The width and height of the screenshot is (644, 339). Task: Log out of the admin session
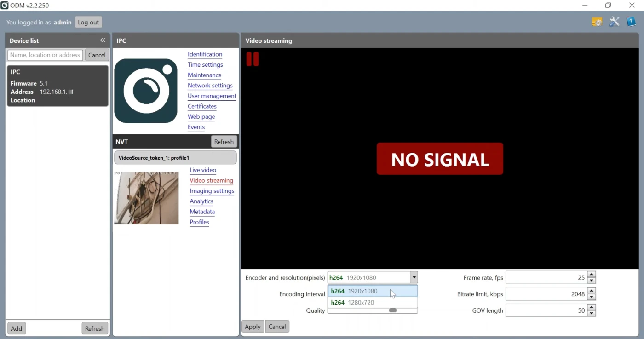(88, 22)
